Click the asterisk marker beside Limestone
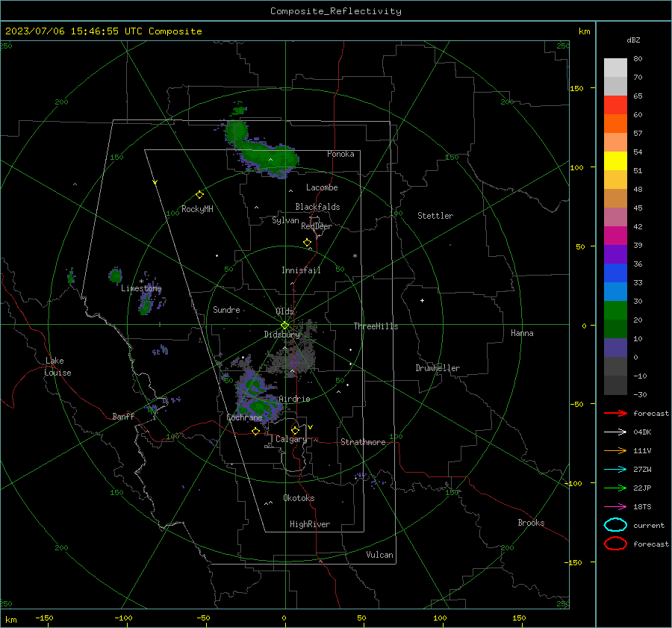Image resolution: width=672 pixels, height=628 pixels. 141,282
